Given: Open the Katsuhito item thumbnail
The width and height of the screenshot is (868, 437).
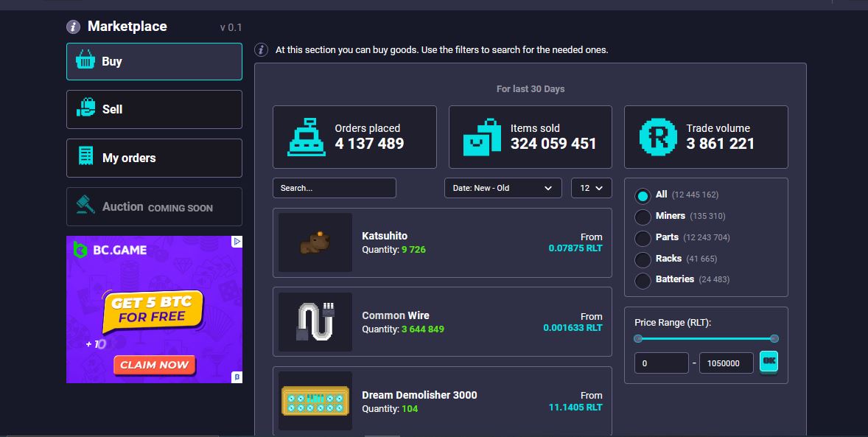Looking at the screenshot, I should 315,242.
